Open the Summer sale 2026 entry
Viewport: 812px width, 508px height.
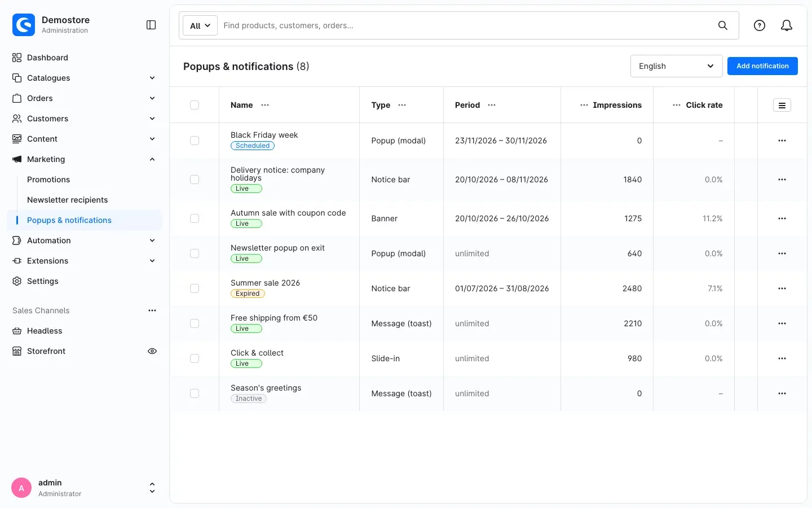coord(265,283)
